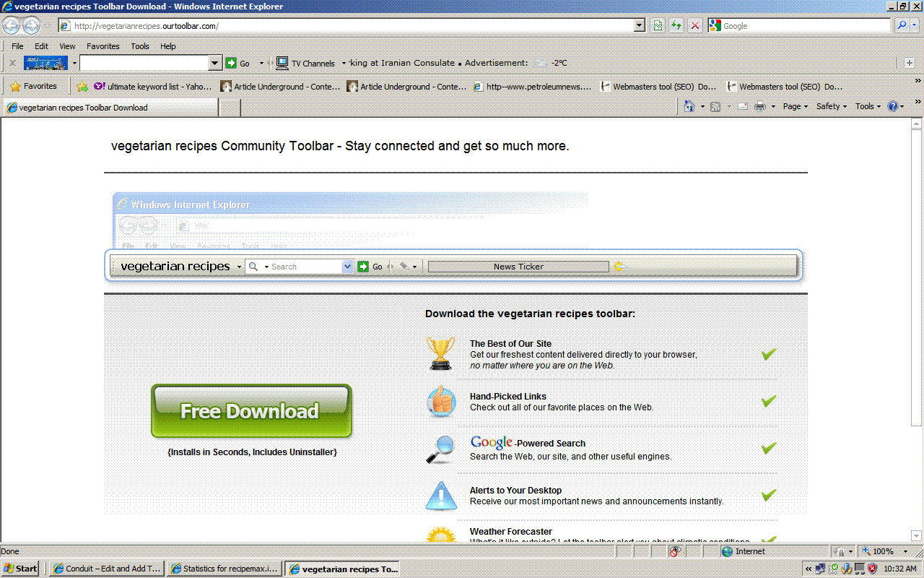Viewport: 924px width, 578px height.
Task: Open the petroleumnews favorite link
Action: [x=533, y=87]
